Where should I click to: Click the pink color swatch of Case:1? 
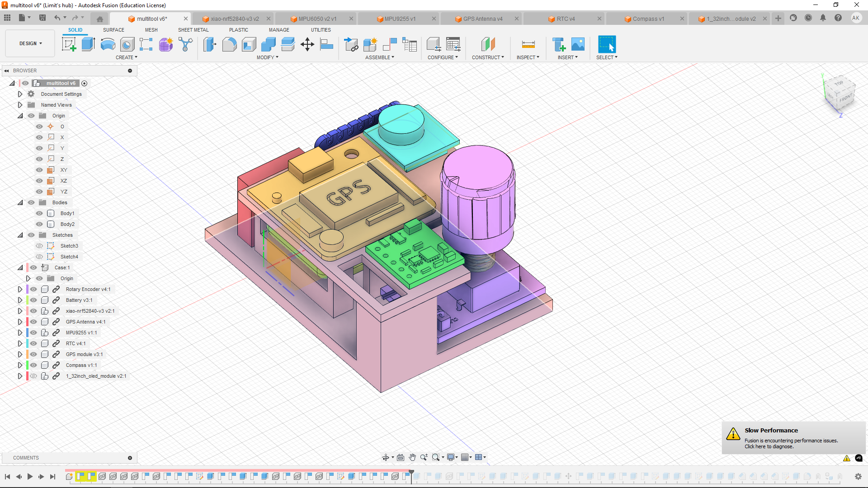(28, 267)
